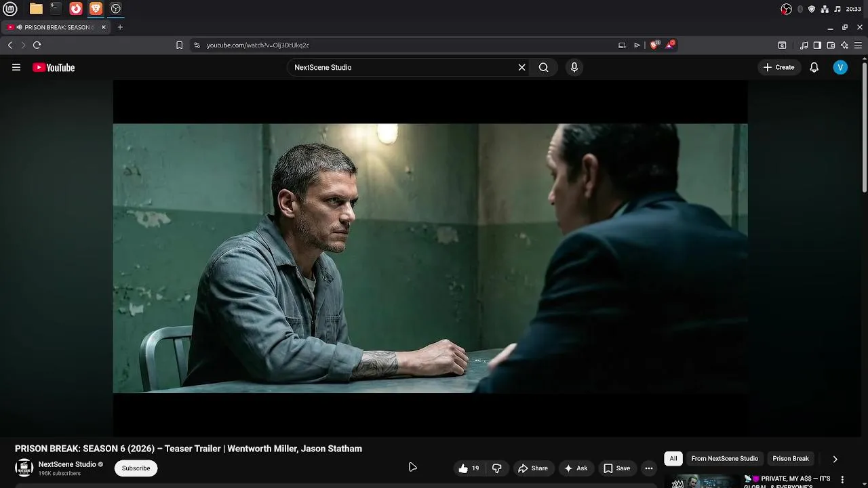
Task: Open the Brave main menu
Action: click(859, 45)
